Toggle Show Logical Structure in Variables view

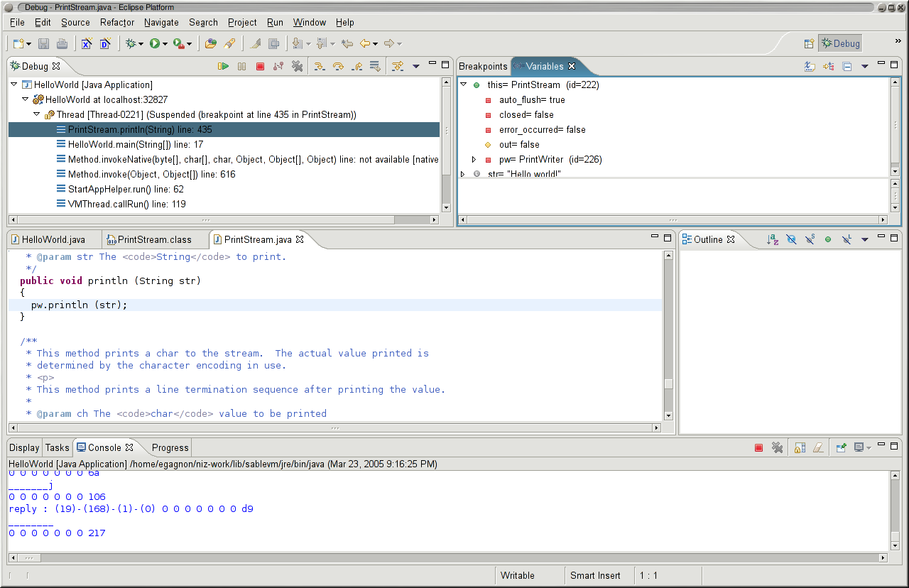tap(828, 66)
